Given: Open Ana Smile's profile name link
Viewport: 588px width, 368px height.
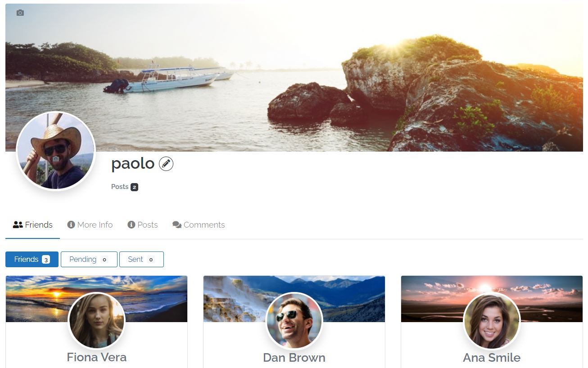Looking at the screenshot, I should tap(492, 358).
